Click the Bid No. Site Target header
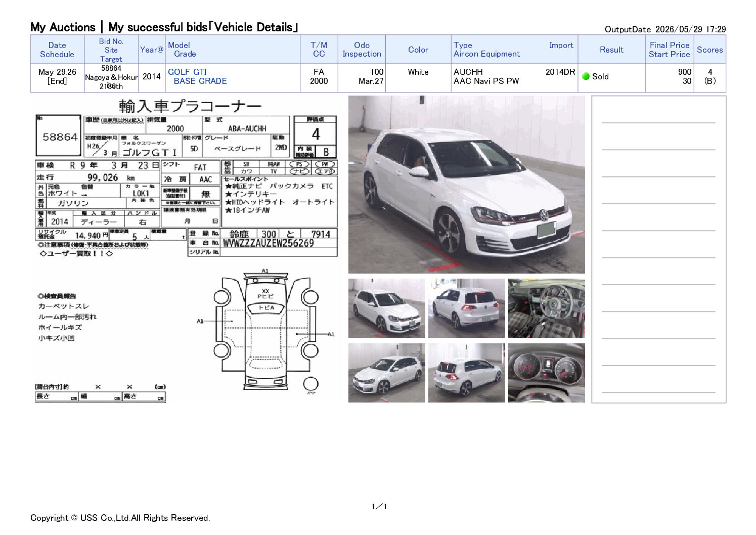This screenshot has width=756, height=535. tap(111, 50)
